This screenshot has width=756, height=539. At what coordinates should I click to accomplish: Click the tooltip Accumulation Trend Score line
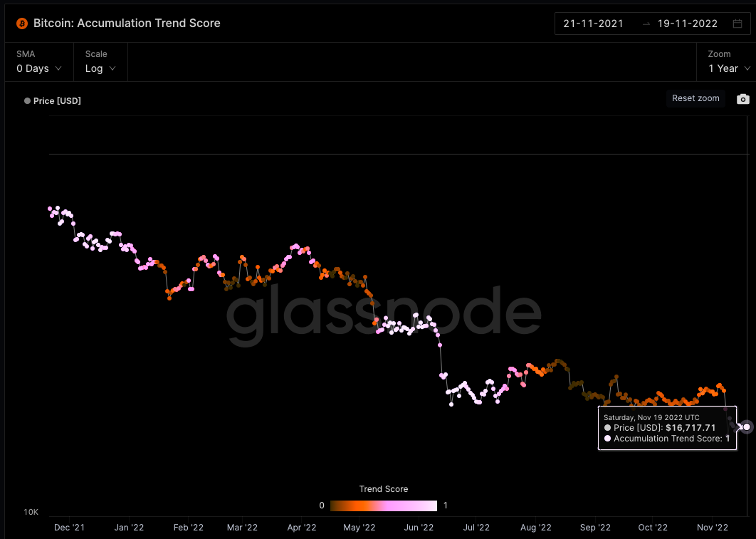pyautogui.click(x=667, y=438)
